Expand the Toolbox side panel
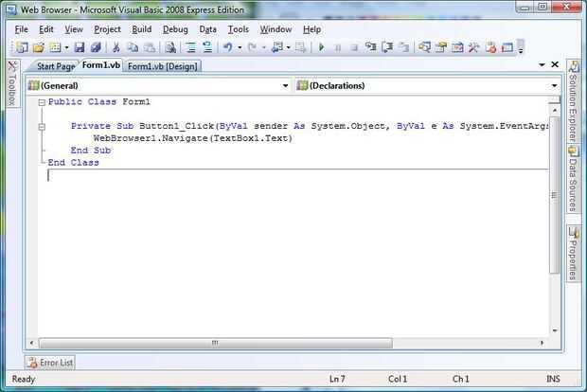This screenshot has width=587, height=392. point(12,84)
